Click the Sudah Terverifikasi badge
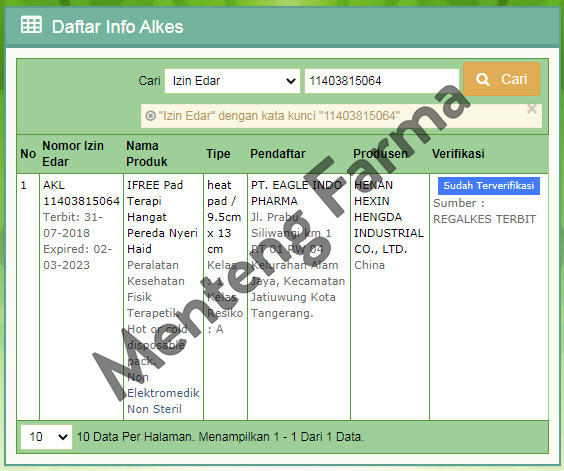The image size is (564, 471). pos(488,186)
